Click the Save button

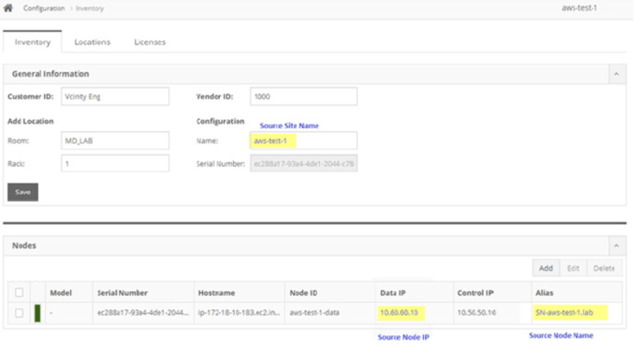click(x=23, y=192)
